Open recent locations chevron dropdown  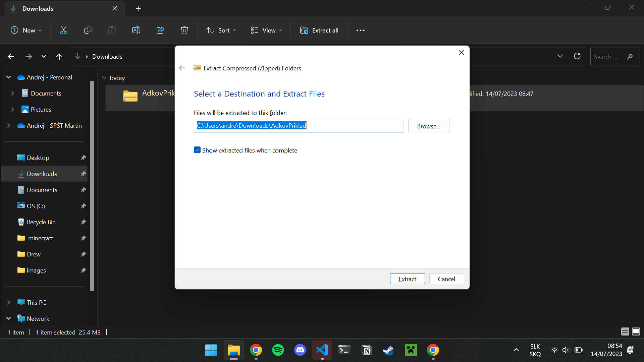44,57
